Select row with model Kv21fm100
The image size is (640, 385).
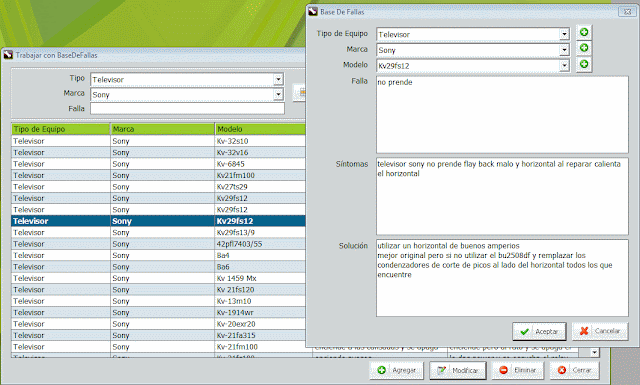pos(158,175)
